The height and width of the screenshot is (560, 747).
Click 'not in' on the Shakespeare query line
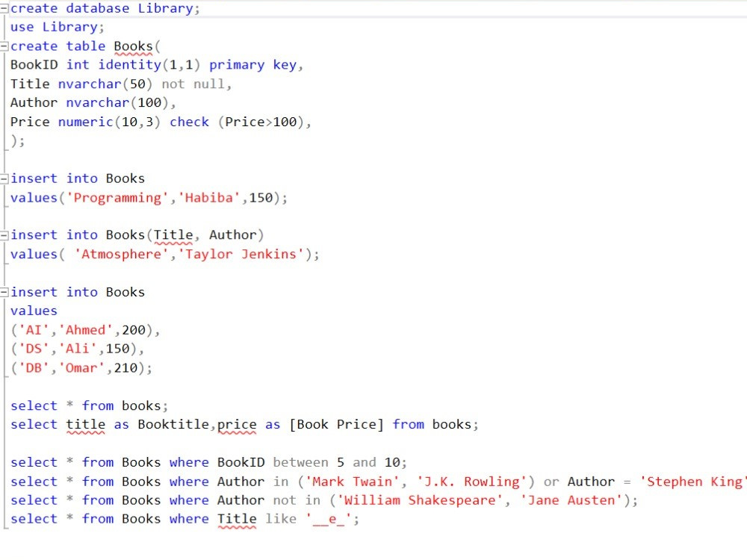click(x=297, y=500)
